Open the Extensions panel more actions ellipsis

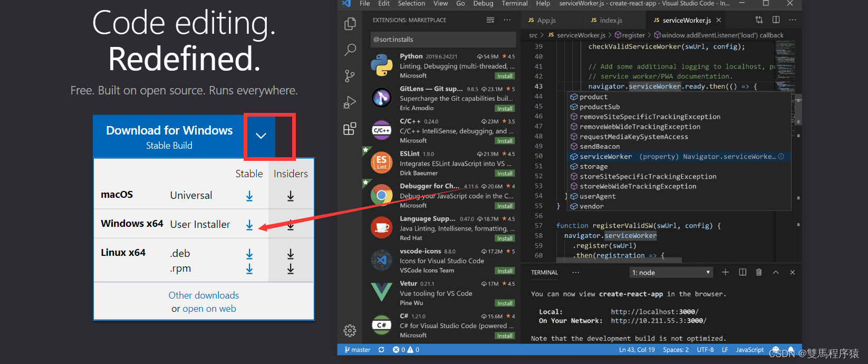pyautogui.click(x=507, y=20)
